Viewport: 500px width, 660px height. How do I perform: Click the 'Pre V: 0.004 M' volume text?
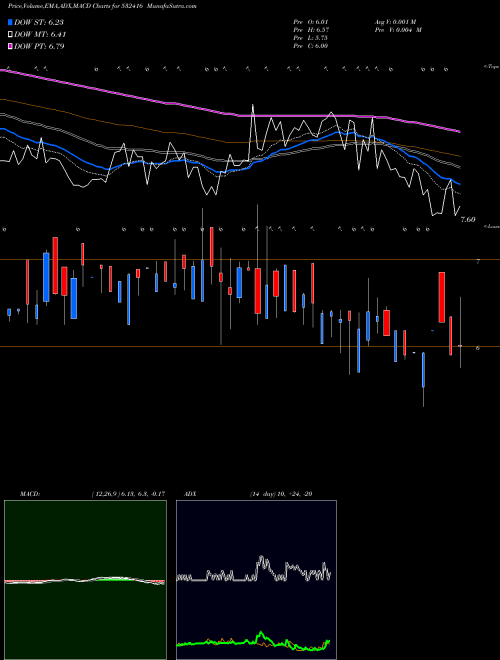click(398, 30)
